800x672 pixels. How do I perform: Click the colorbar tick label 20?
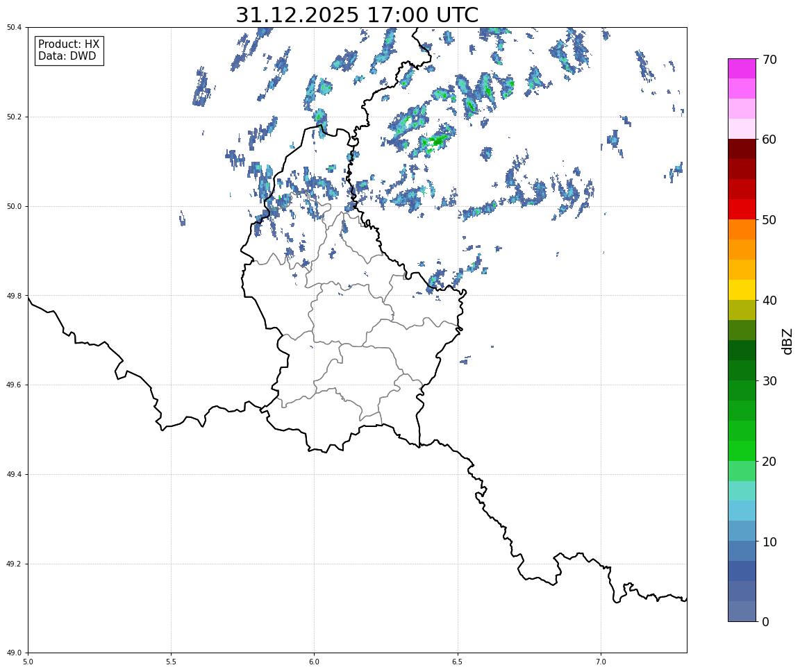point(769,462)
